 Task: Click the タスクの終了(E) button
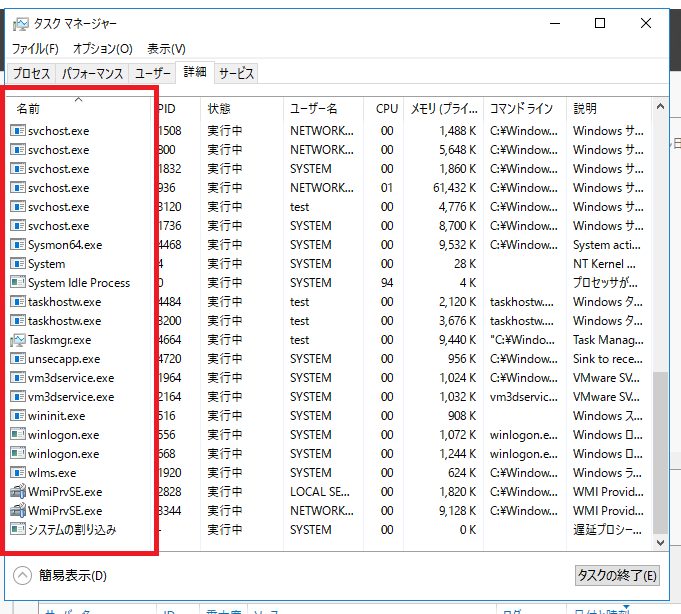[617, 575]
